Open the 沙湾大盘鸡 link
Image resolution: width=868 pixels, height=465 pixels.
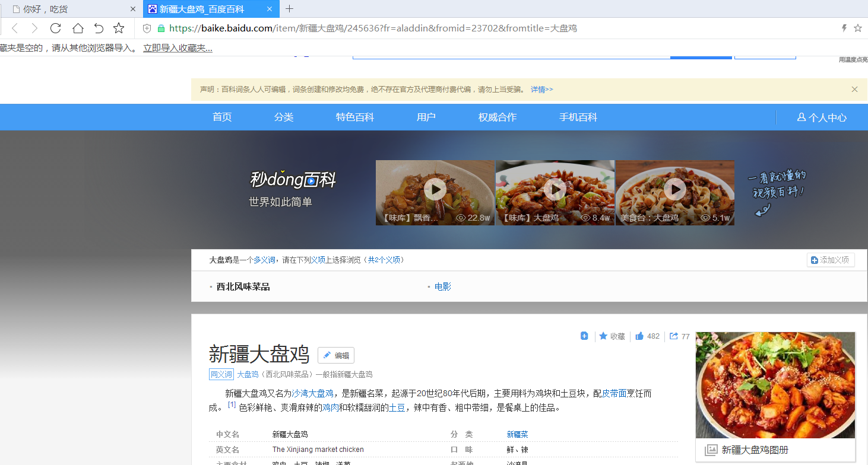pyautogui.click(x=312, y=393)
